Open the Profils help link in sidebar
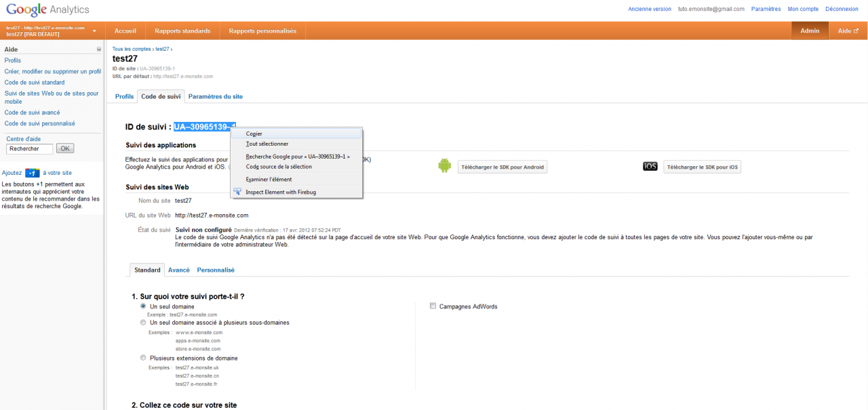Image resolution: width=868 pixels, height=410 pixels. [13, 60]
